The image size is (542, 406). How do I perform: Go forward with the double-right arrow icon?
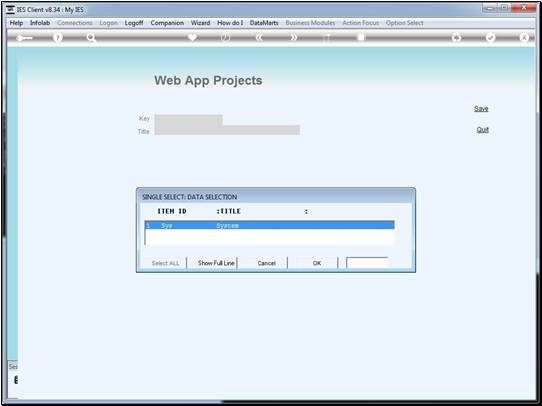293,37
